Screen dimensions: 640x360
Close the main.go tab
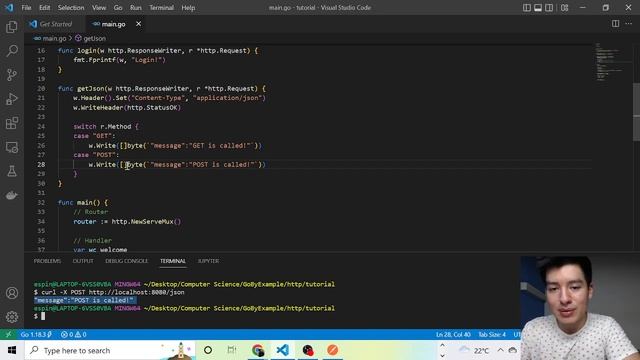[x=138, y=24]
